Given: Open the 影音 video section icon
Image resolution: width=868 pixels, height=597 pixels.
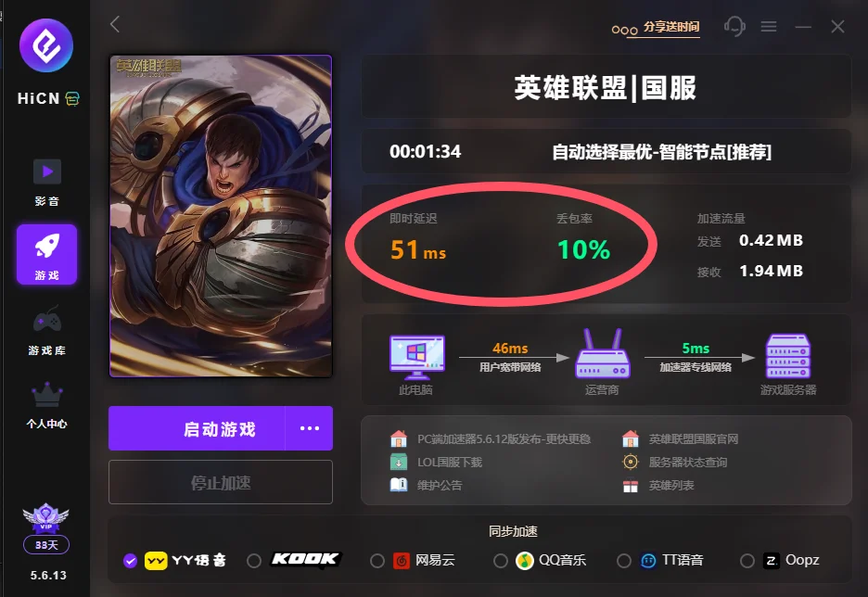Looking at the screenshot, I should 47,171.
